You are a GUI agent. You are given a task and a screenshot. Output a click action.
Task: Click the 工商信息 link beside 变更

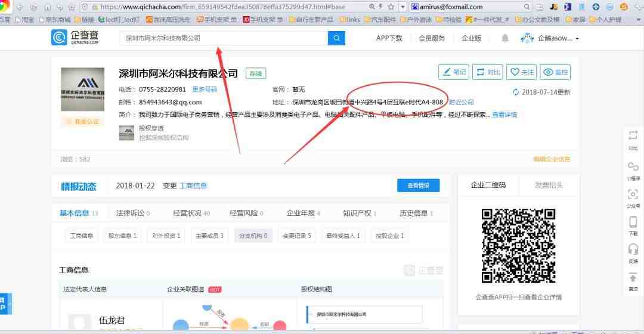193,185
